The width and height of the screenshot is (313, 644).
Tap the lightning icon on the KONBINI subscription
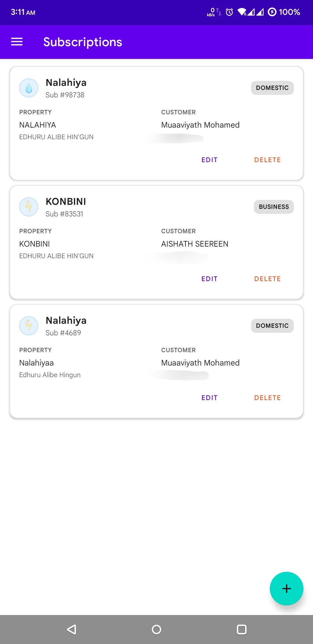[x=29, y=207]
